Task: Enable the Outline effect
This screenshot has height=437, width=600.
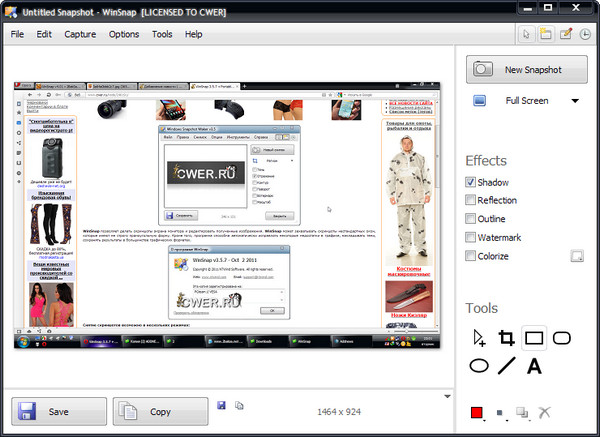Action: point(471,219)
